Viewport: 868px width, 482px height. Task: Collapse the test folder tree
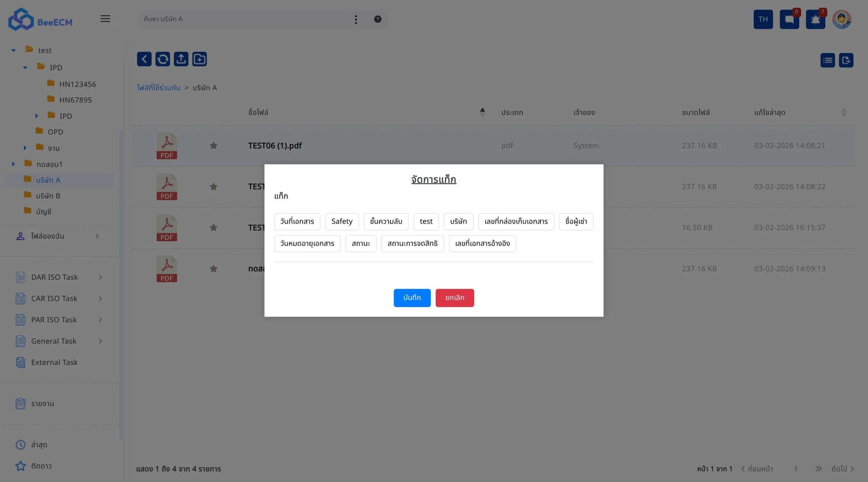click(14, 50)
